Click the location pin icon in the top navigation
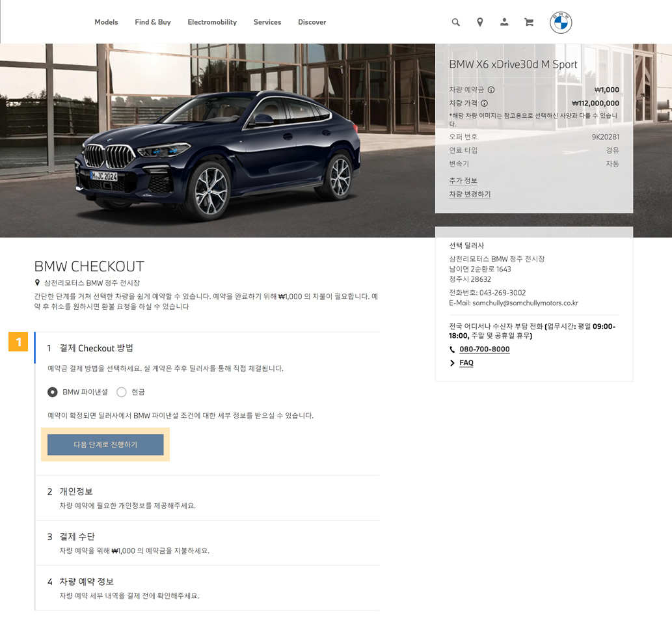672x628 pixels. tap(479, 21)
